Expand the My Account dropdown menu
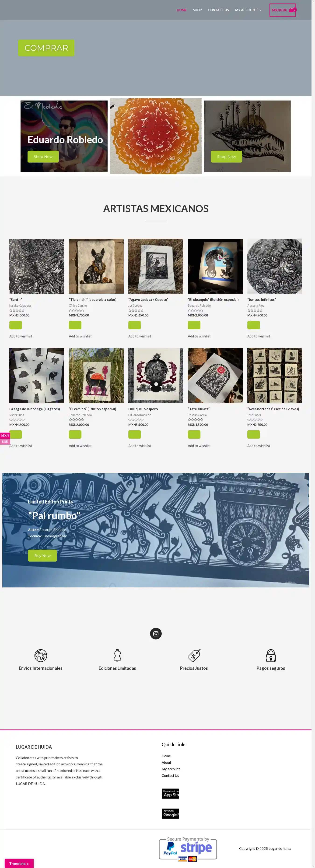Screen dimensions: 315x868 click(248, 10)
